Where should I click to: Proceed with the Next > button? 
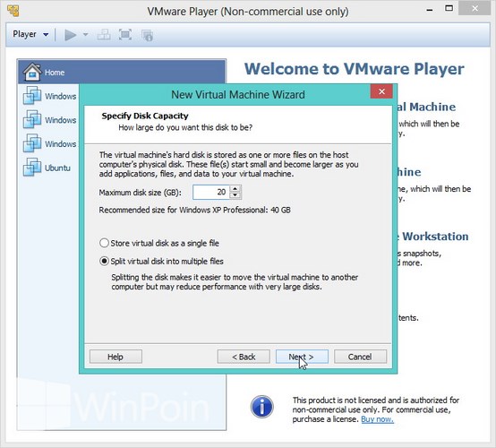[x=302, y=357]
